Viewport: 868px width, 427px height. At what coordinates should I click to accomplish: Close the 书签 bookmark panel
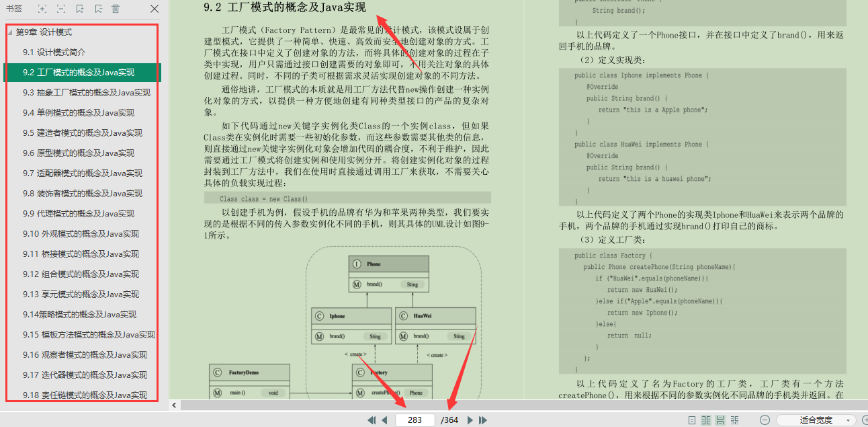154,9
